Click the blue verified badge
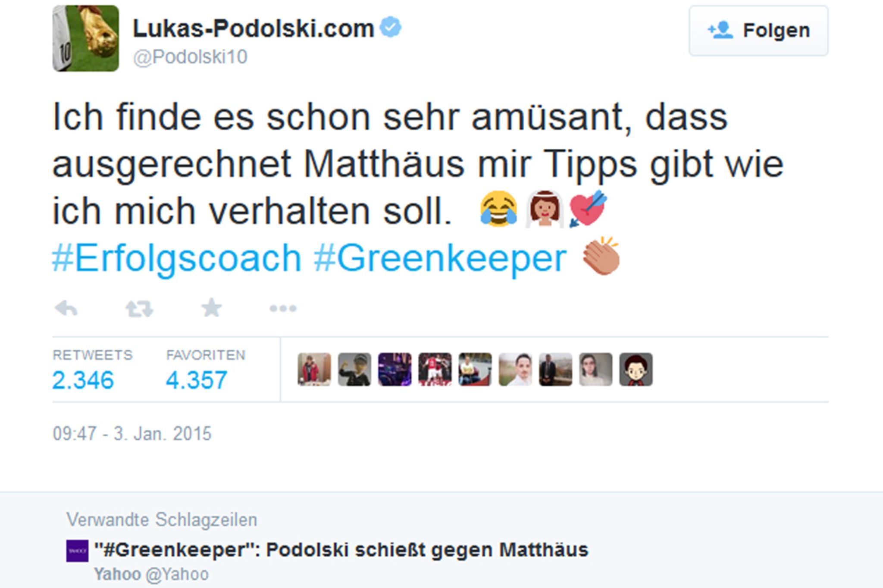 (x=391, y=27)
